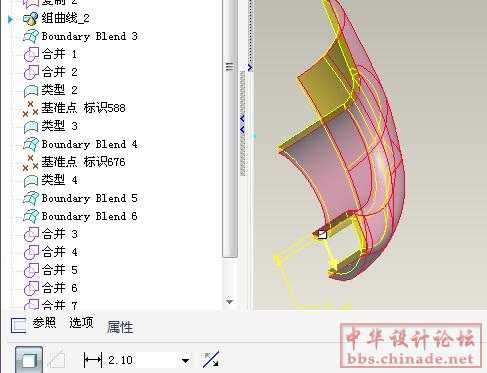The height and width of the screenshot is (373, 487).
Task: Open the 2.10 thickness value dropdown
Action: (185, 360)
